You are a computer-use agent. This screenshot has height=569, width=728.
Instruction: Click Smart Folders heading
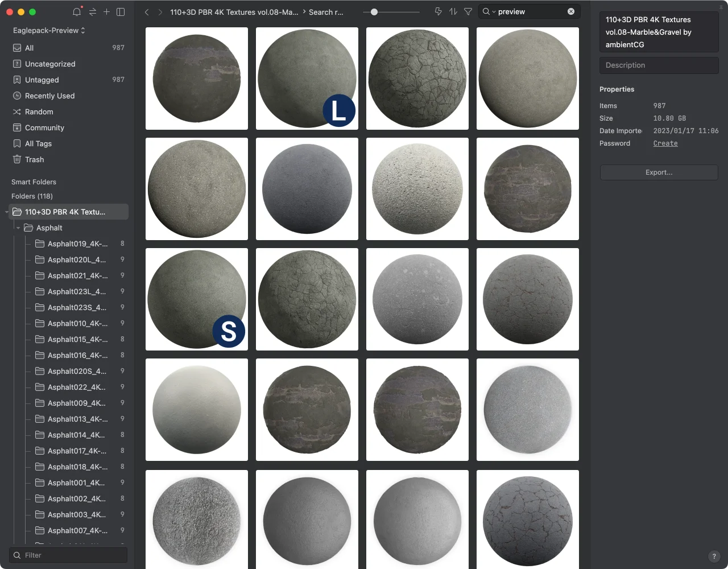[x=34, y=182]
